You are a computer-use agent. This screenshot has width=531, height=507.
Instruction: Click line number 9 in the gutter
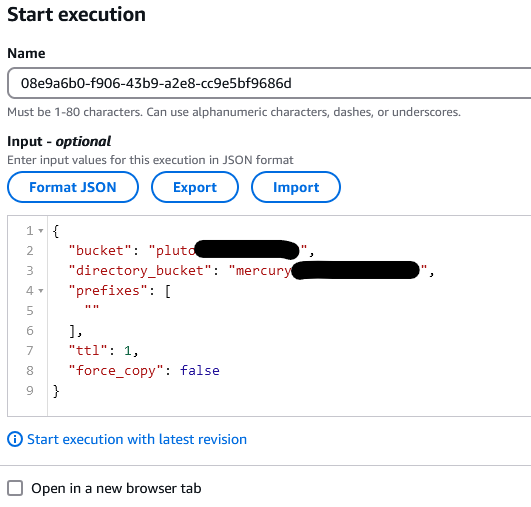click(x=30, y=390)
